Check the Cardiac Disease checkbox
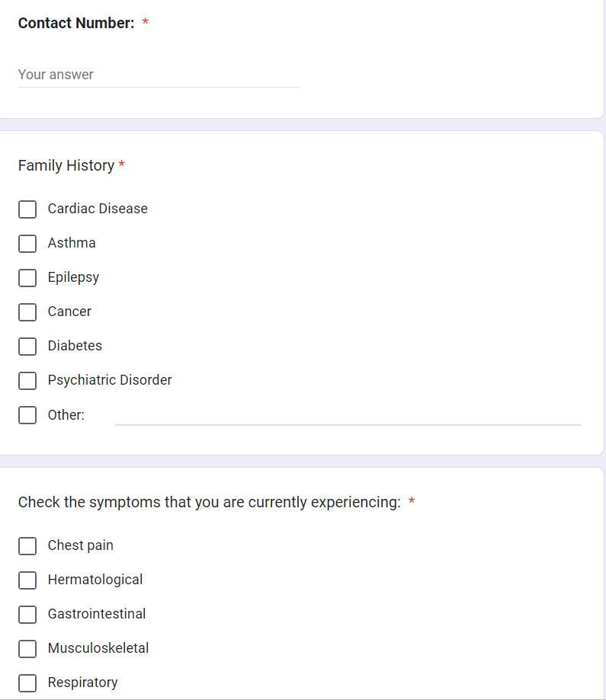 (x=27, y=209)
